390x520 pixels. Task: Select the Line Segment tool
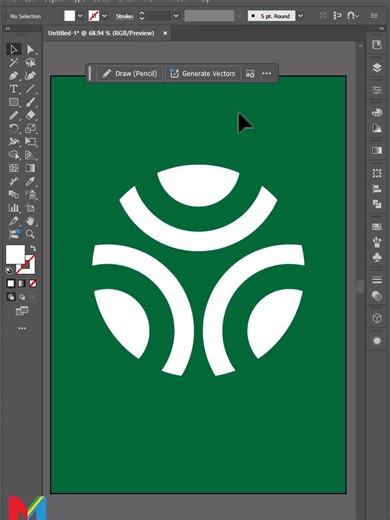click(x=30, y=89)
